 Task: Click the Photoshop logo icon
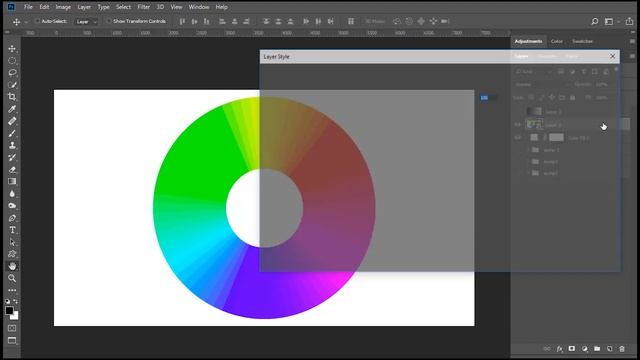click(x=11, y=7)
